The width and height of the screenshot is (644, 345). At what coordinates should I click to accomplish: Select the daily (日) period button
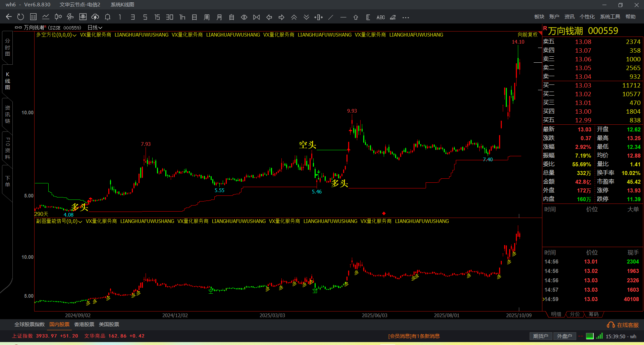click(195, 17)
